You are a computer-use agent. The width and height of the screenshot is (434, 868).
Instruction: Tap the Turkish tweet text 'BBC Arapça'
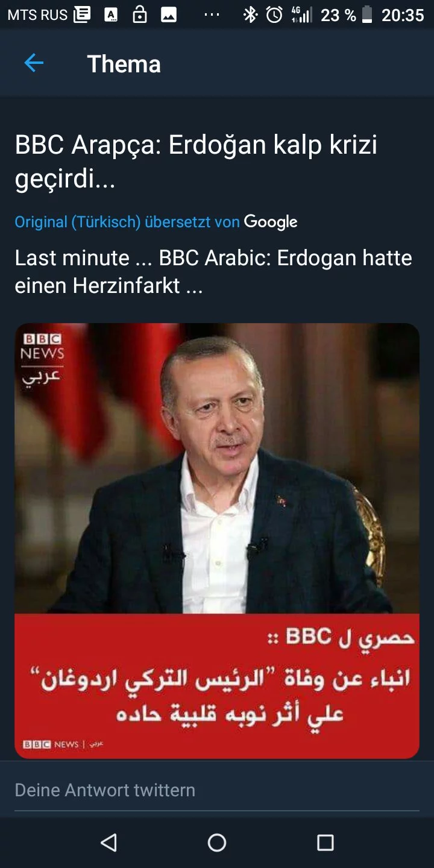pyautogui.click(x=87, y=145)
